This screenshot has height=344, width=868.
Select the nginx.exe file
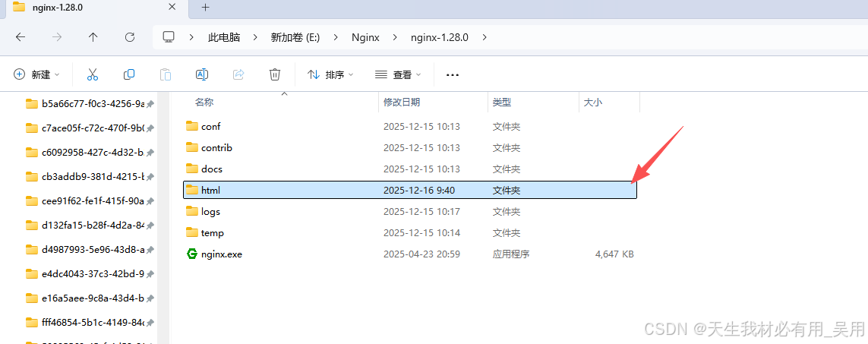pyautogui.click(x=410, y=254)
